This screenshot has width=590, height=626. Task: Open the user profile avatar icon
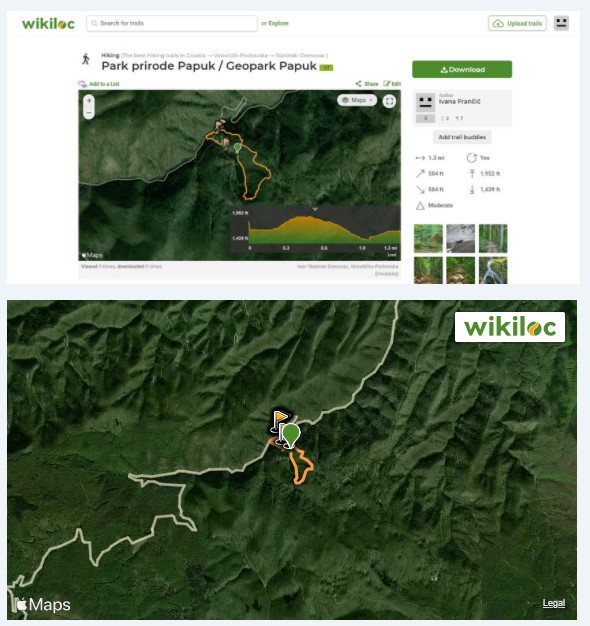coord(561,23)
